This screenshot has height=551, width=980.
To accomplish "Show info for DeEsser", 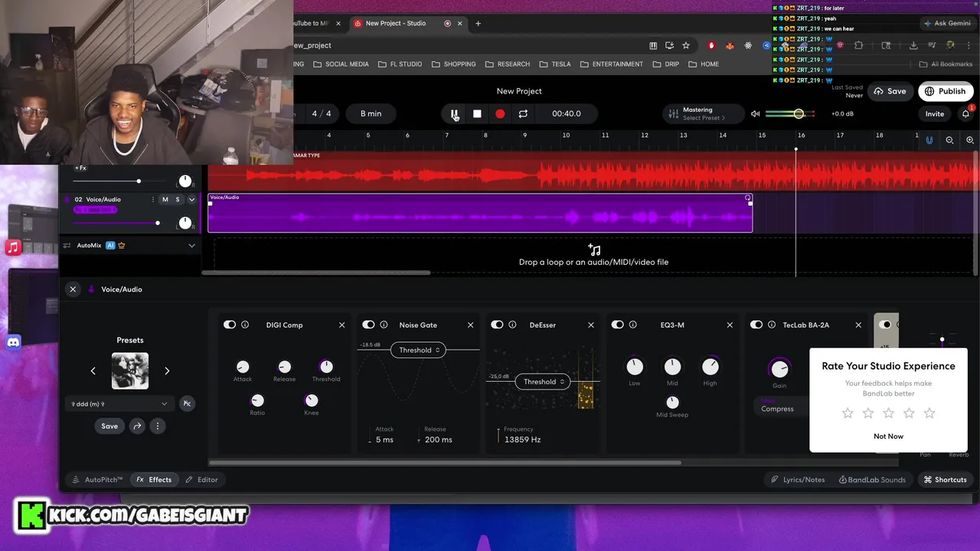I will (x=512, y=324).
